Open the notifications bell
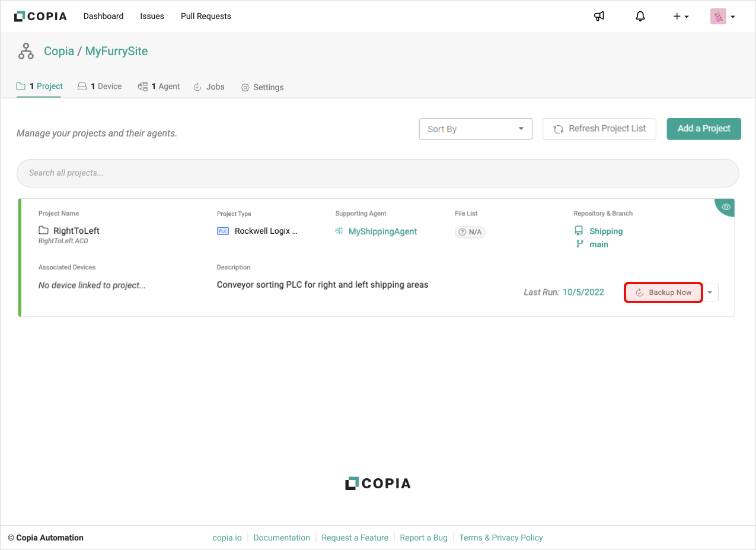 point(640,17)
